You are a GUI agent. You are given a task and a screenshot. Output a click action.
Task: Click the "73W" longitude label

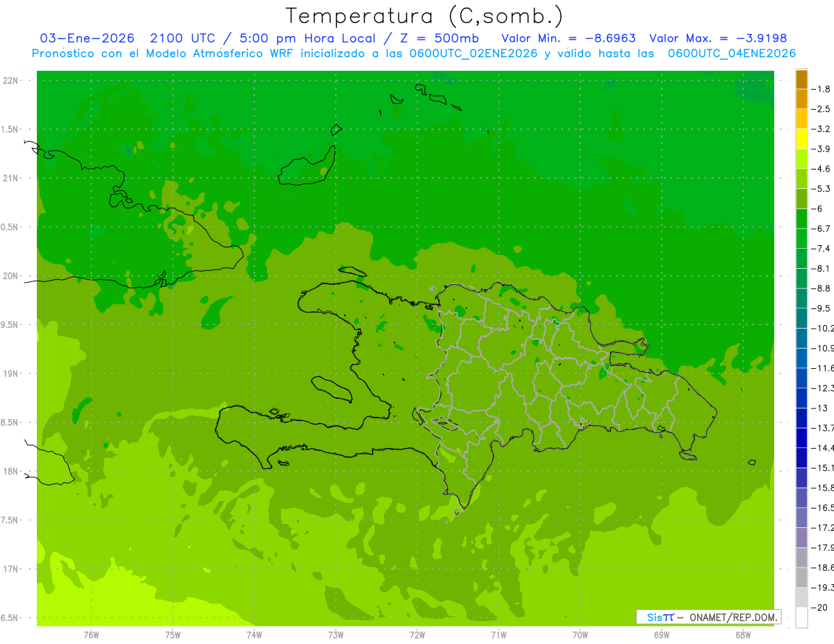336,636
